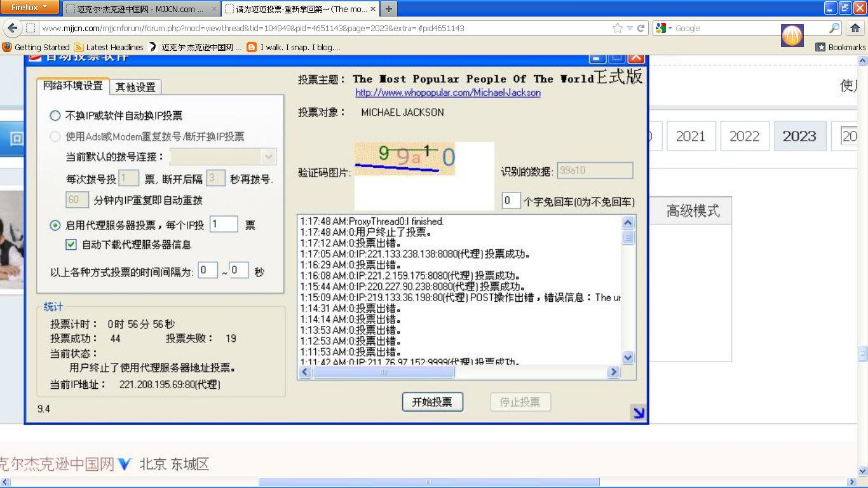Viewport: 868px width, 488px height.
Task: Open Latest Headlines feed bookmark
Action: (109, 47)
